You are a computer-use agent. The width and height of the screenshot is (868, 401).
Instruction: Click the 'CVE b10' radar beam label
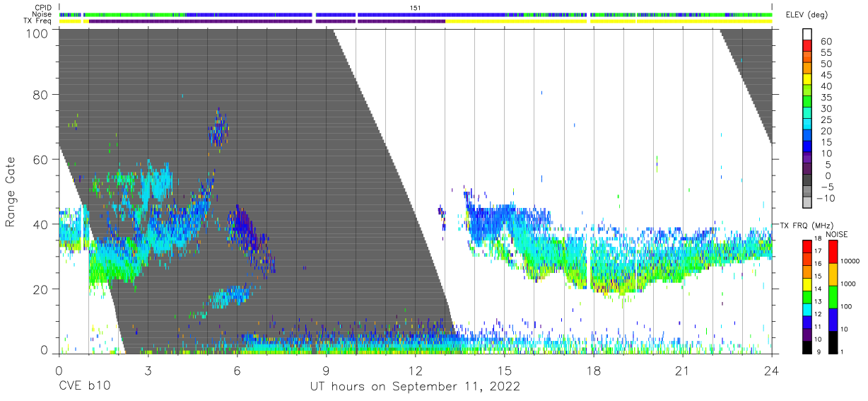tap(84, 387)
